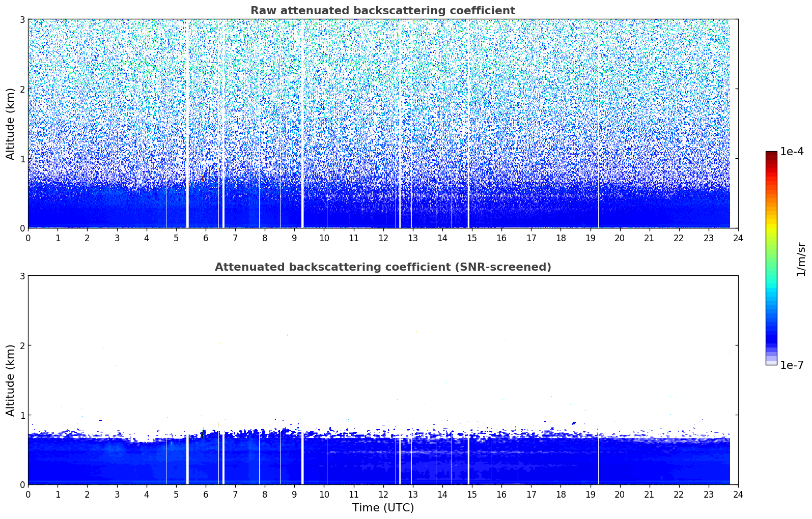This screenshot has height=519, width=812.
Task: Click the "Time (UTC)" axis label
Action: coord(383,508)
